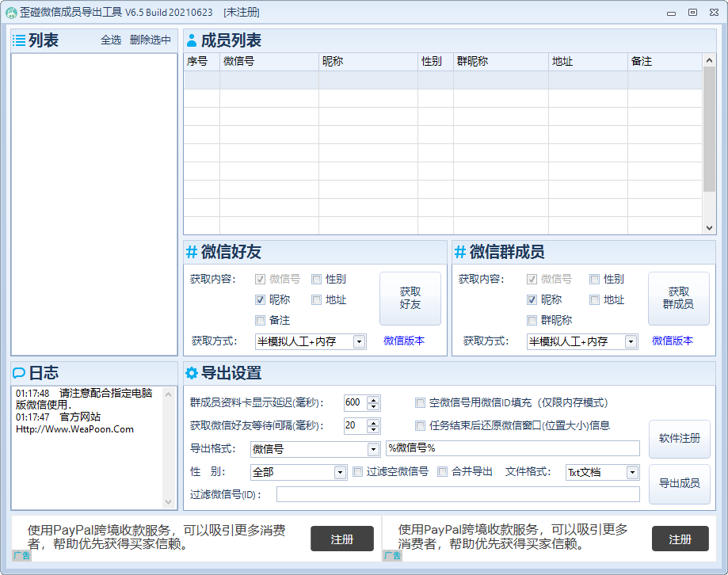The width and height of the screenshot is (728, 575).
Task: Click the 广告 badge on right advertisement
Action: pos(392,555)
